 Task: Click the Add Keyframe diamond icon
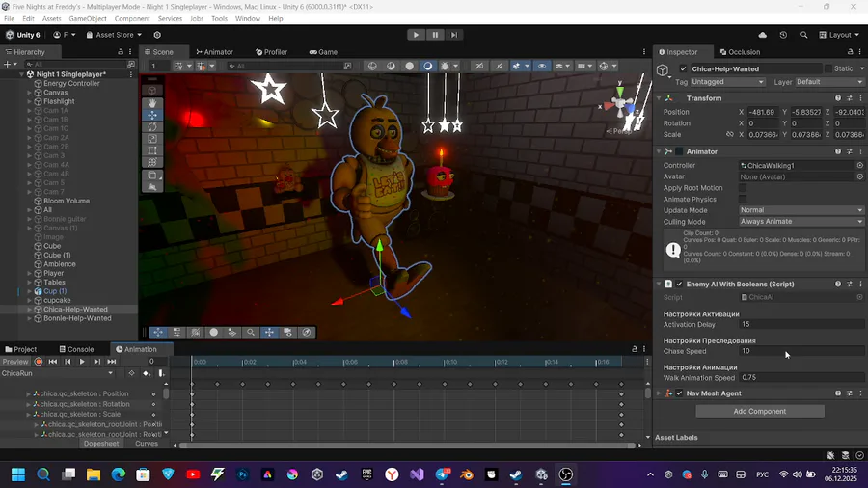click(x=146, y=373)
